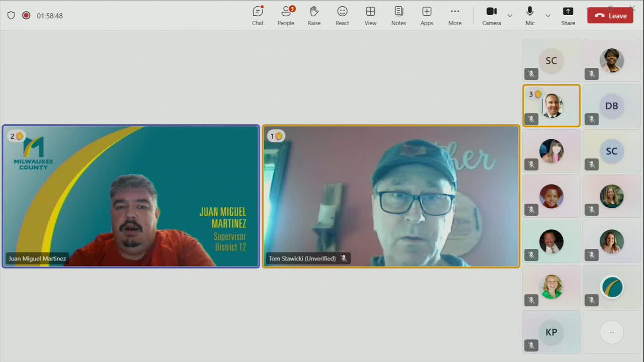The width and height of the screenshot is (644, 362).
Task: Select Juan Miguel Martinez's video tile
Action: pos(131,196)
